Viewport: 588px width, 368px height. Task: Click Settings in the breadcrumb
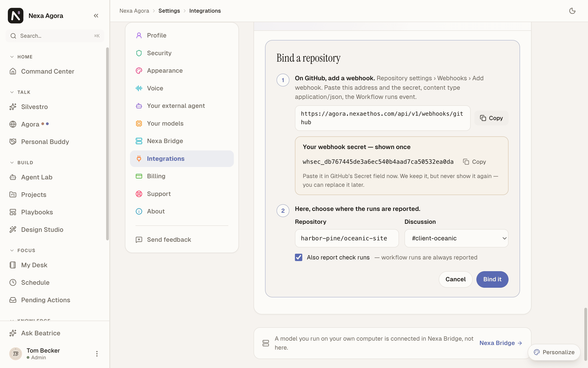[169, 11]
